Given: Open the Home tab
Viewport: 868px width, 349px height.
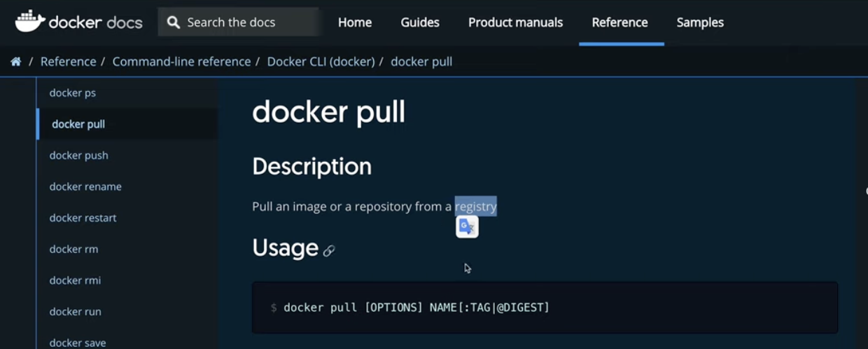Looking at the screenshot, I should [x=355, y=22].
